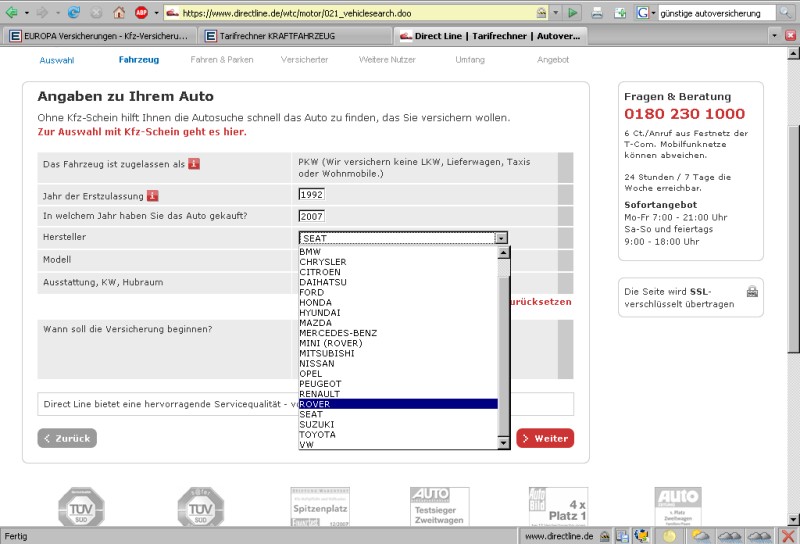Open the Versicherter step
This screenshot has height=544, width=800.
pos(305,60)
